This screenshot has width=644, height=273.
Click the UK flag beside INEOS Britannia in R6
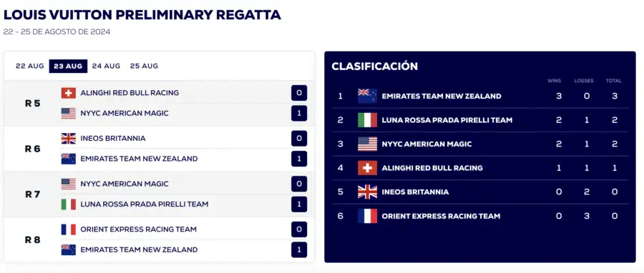click(69, 139)
